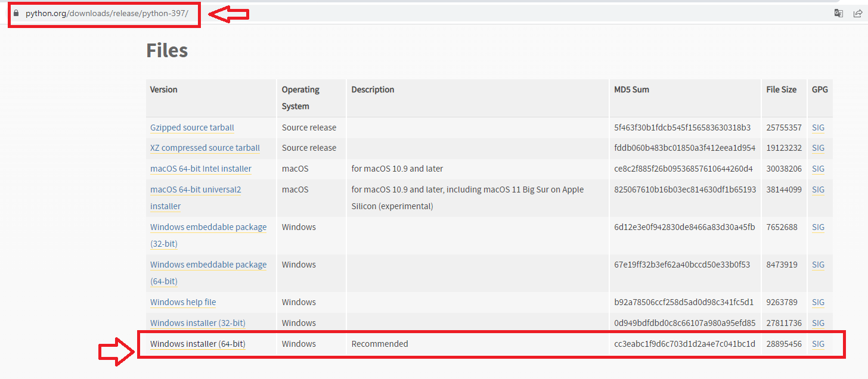868x379 pixels.
Task: Open SIG link for macOS Intel installer
Action: tap(818, 169)
